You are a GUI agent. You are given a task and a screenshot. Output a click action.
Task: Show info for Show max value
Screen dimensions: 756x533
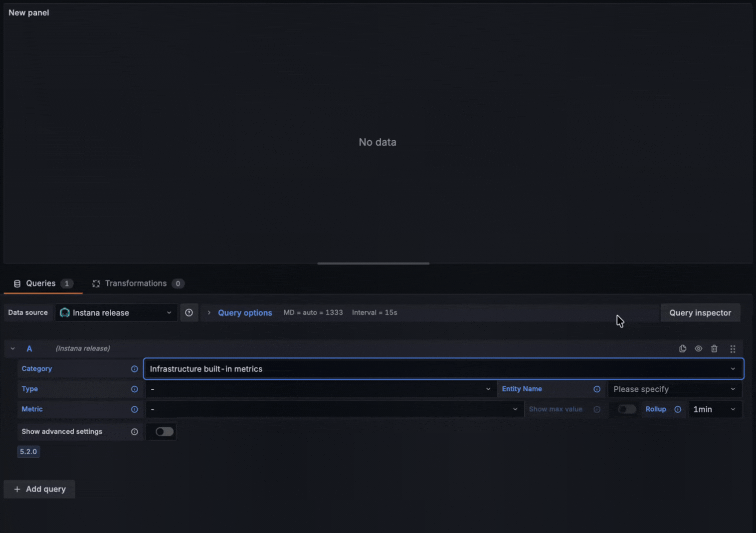(x=597, y=409)
